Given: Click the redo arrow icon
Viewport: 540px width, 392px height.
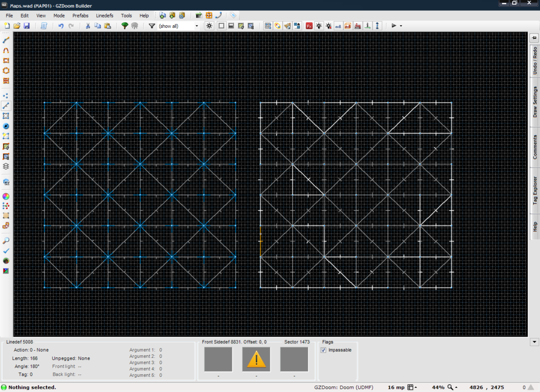Looking at the screenshot, I should (71, 26).
